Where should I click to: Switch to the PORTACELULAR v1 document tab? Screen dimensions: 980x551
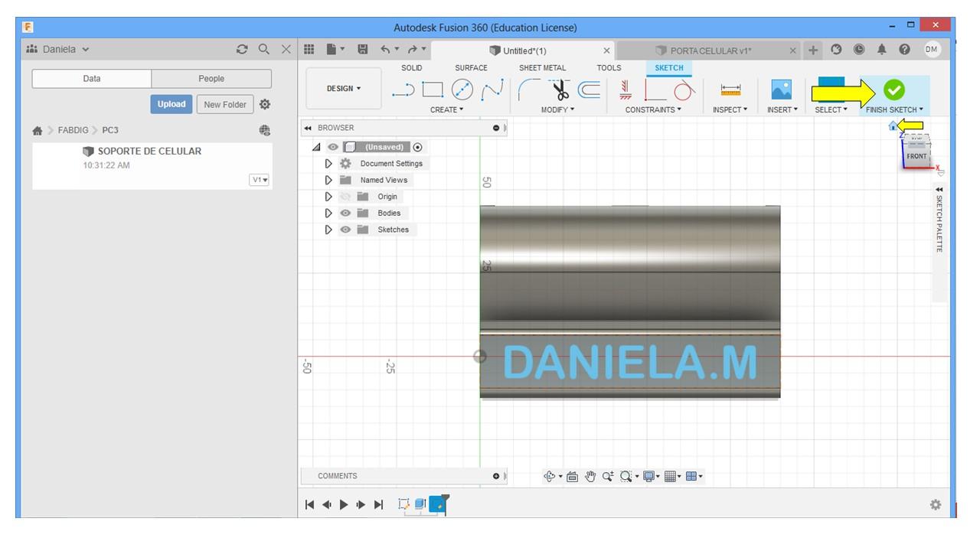(x=709, y=51)
